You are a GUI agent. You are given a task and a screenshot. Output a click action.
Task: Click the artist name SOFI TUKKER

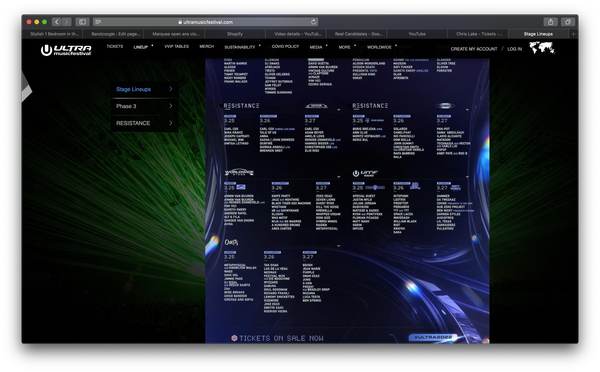(403, 67)
